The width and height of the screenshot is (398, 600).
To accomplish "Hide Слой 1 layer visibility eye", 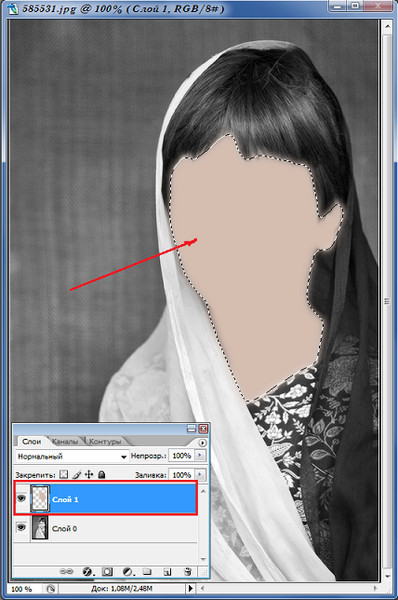I will click(x=21, y=498).
